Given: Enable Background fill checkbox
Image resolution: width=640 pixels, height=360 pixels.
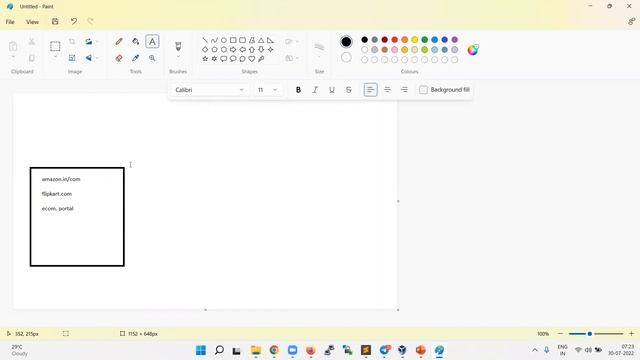Looking at the screenshot, I should (x=423, y=90).
